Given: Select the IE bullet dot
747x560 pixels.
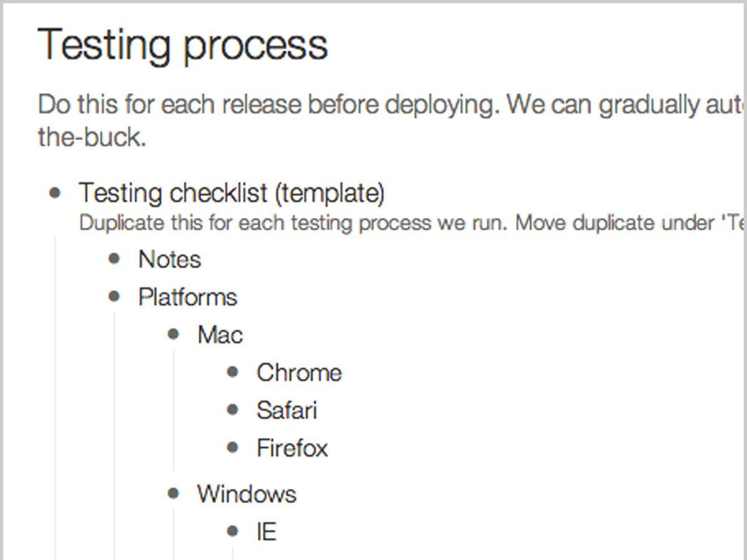Looking at the screenshot, I should (233, 531).
